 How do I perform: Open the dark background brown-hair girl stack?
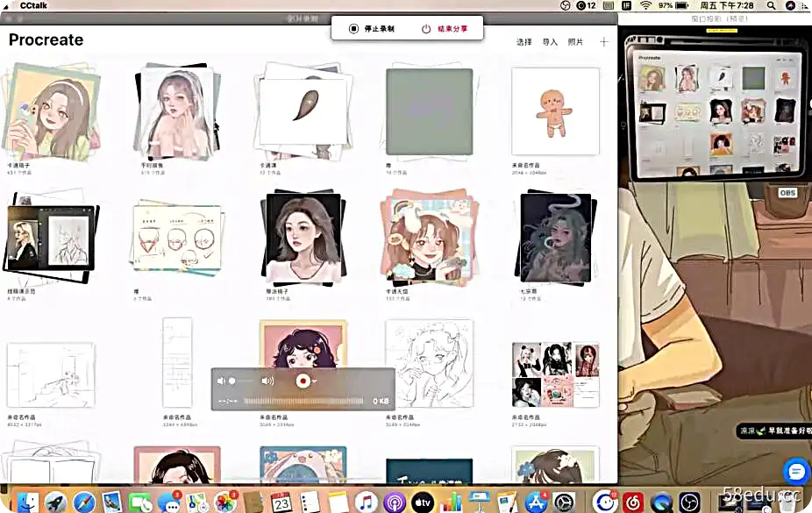[303, 239]
